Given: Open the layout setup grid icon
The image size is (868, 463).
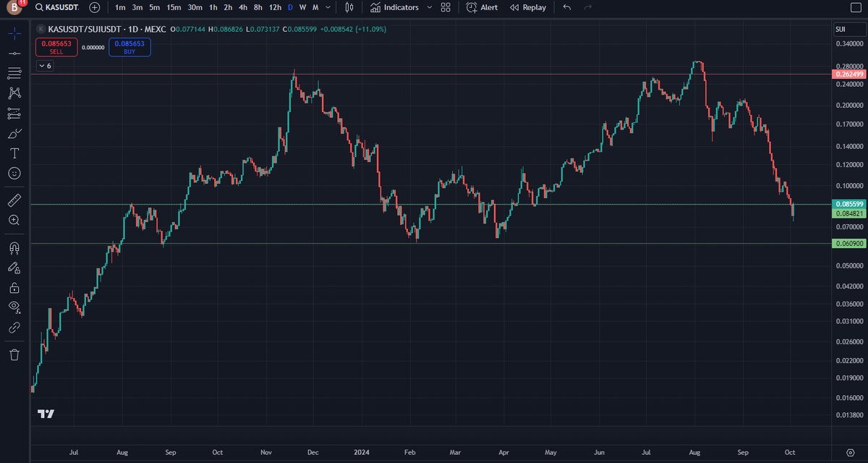Looking at the screenshot, I should click(446, 7).
